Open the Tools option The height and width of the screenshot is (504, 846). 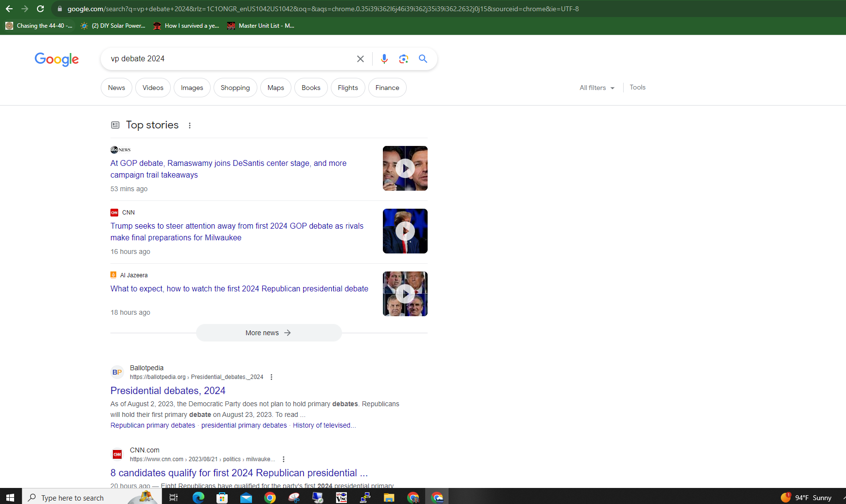(x=637, y=87)
